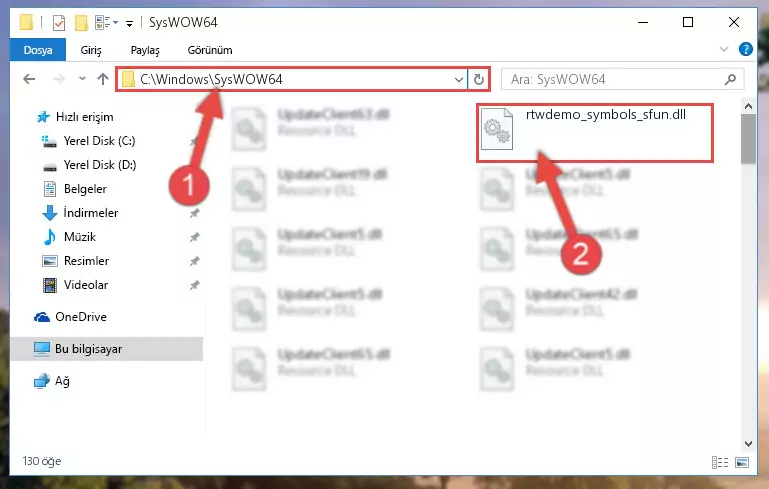The height and width of the screenshot is (489, 769).
Task: Click the scroll down arrow of file list
Action: [748, 444]
